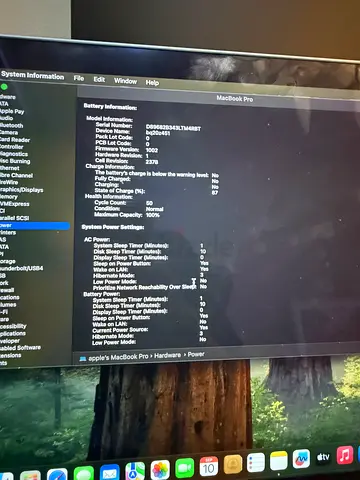
Task: Select Thunderbolt/USB4 in the sidebar
Action: coord(21,268)
